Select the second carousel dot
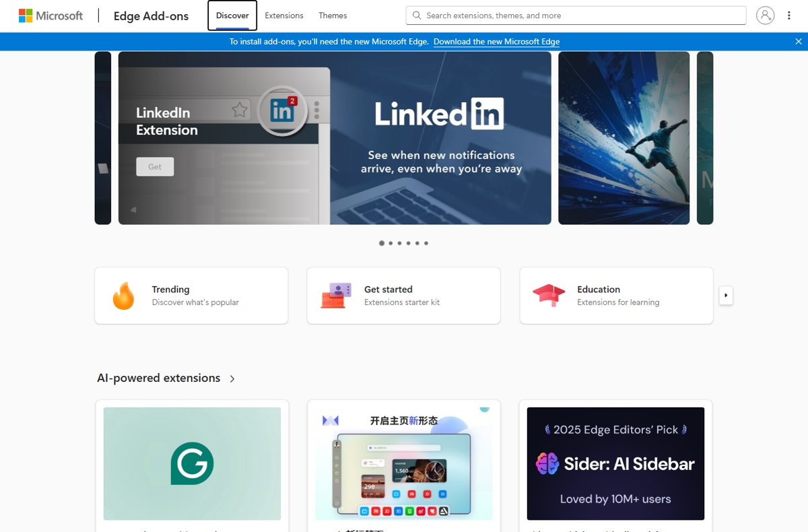 click(391, 243)
